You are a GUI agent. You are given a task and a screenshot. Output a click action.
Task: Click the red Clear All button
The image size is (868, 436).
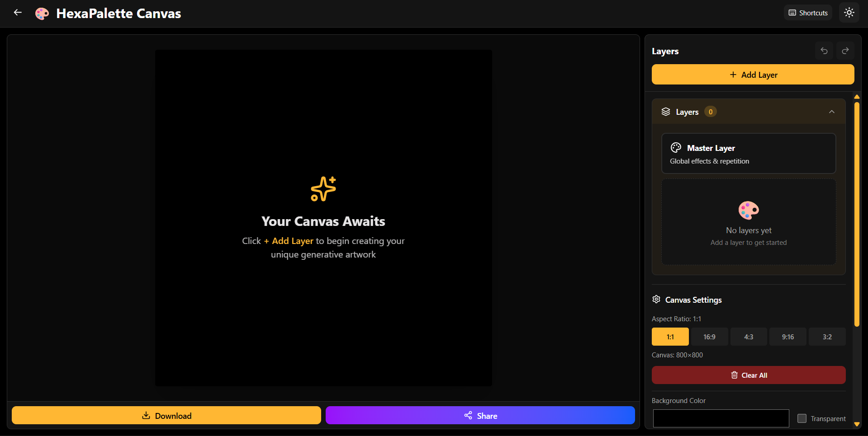749,375
